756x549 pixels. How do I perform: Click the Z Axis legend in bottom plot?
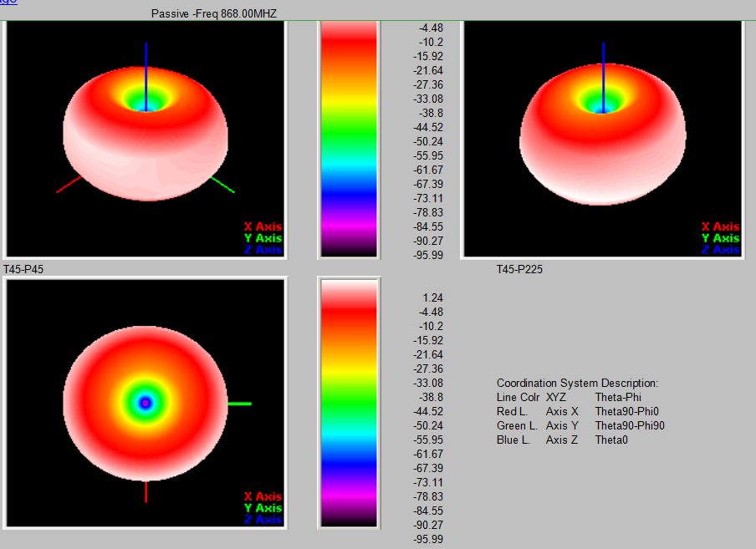(263, 520)
